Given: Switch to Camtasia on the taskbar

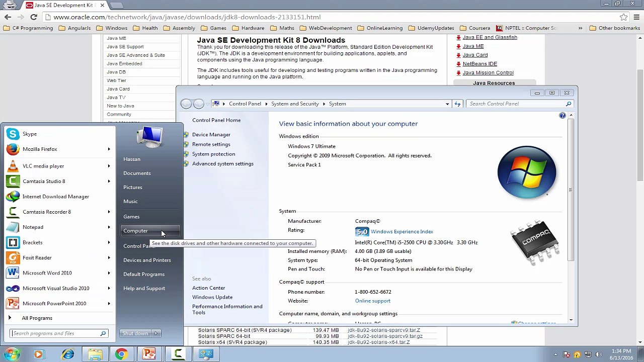Looking at the screenshot, I should (177, 354).
